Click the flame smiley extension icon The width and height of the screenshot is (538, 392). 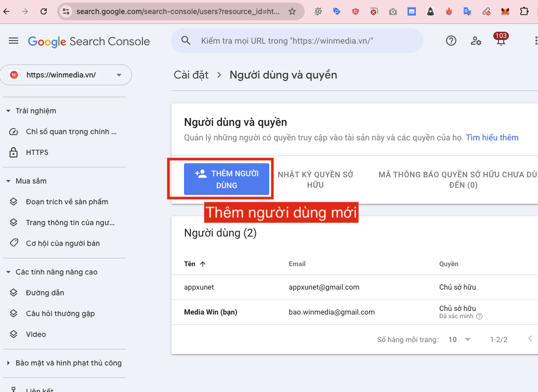coord(449,11)
